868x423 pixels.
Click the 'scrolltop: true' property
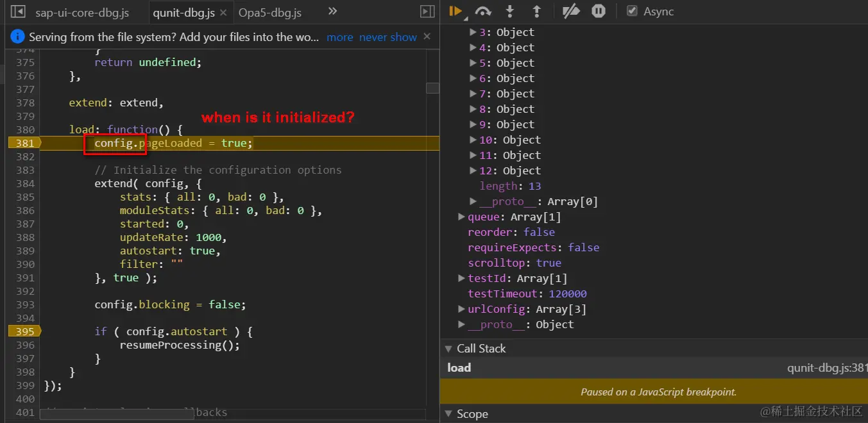tap(515, 263)
